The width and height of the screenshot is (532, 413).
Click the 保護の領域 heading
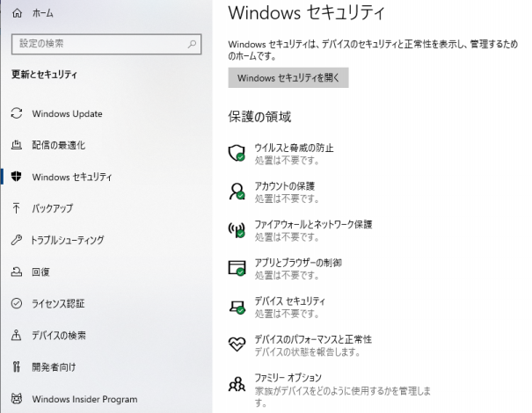(259, 117)
